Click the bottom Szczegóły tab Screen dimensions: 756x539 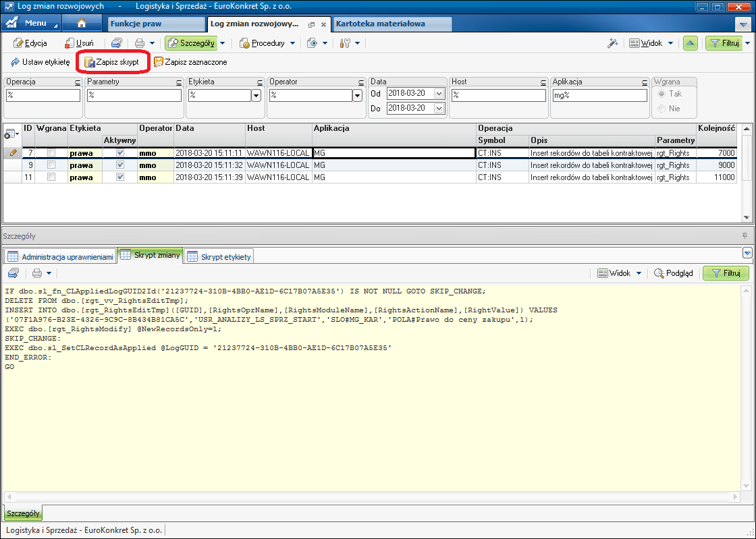(23, 513)
